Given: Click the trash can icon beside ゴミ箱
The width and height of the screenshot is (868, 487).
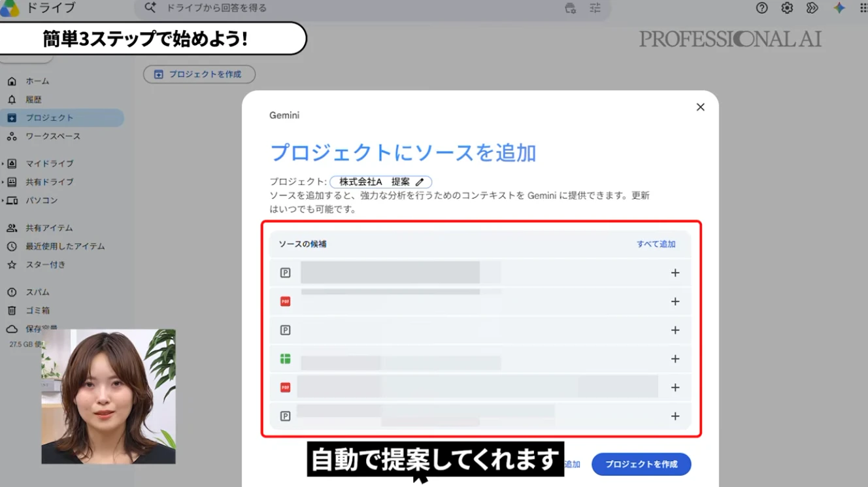Looking at the screenshot, I should coord(12,310).
